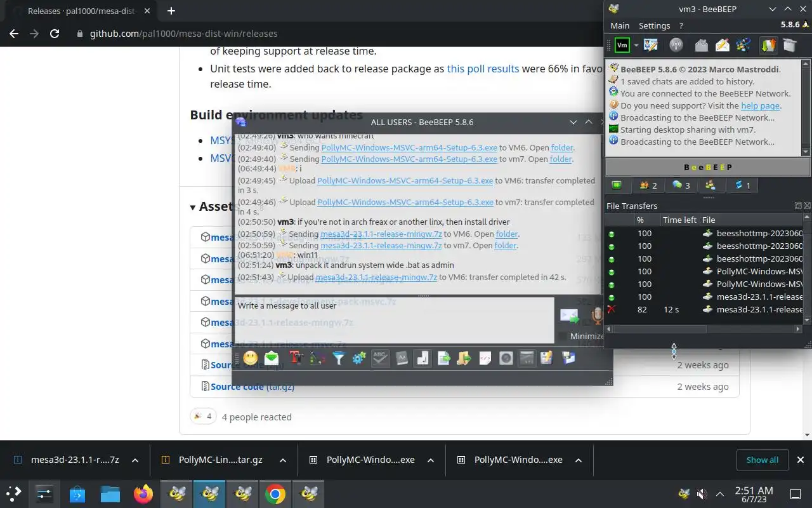Toggle the music note beep icon
The image size is (812, 508).
422,358
